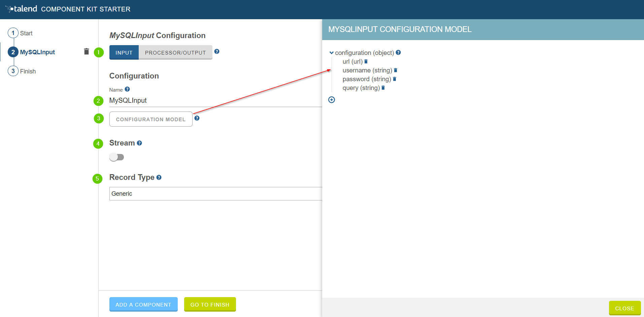Click ADD A COMPONENT button

pos(143,305)
